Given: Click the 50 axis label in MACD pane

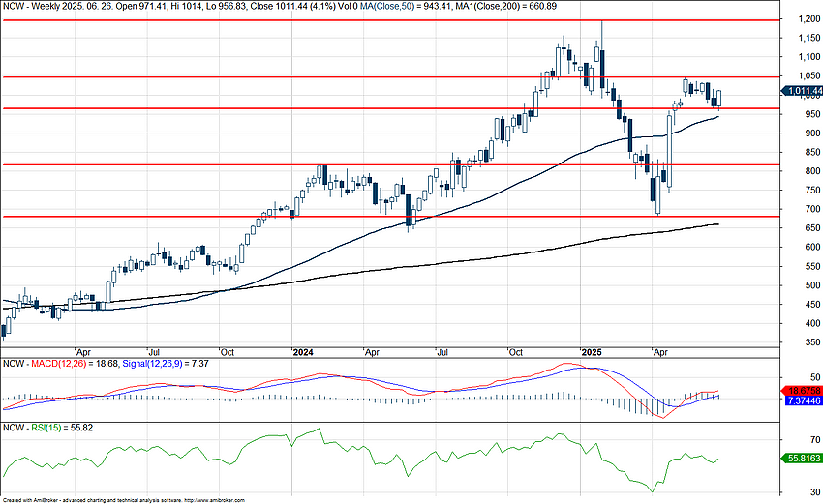Looking at the screenshot, I should tap(815, 377).
